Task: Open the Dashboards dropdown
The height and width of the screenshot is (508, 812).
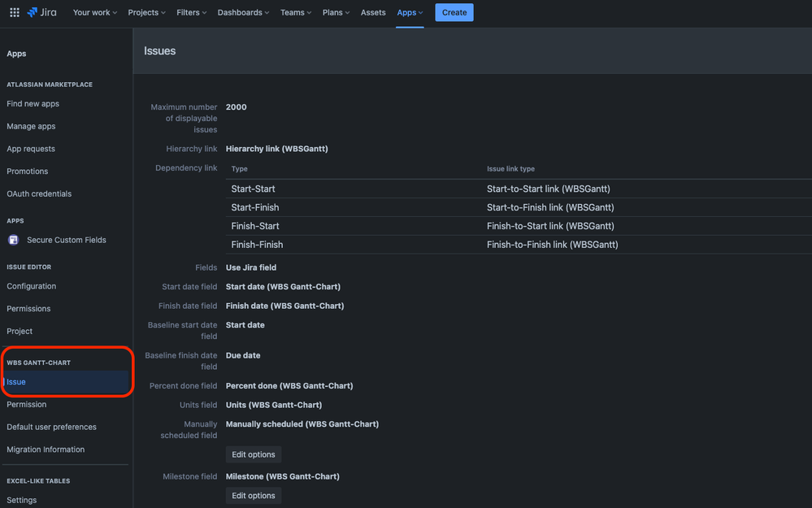Action: (243, 12)
